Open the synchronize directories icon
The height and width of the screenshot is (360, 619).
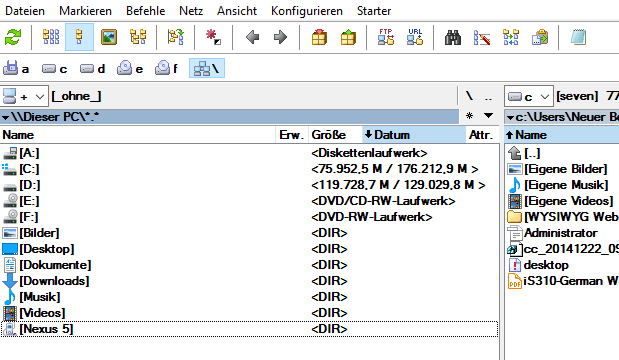511,37
